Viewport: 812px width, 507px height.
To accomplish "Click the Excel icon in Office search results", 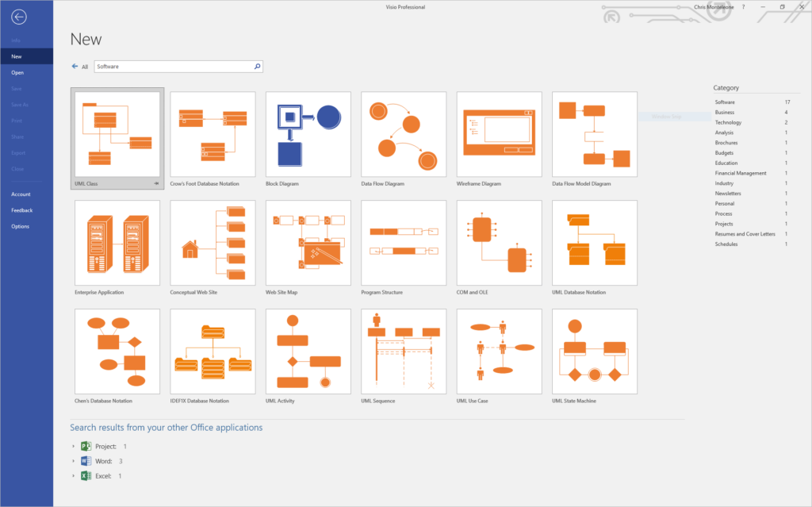I will tap(87, 475).
